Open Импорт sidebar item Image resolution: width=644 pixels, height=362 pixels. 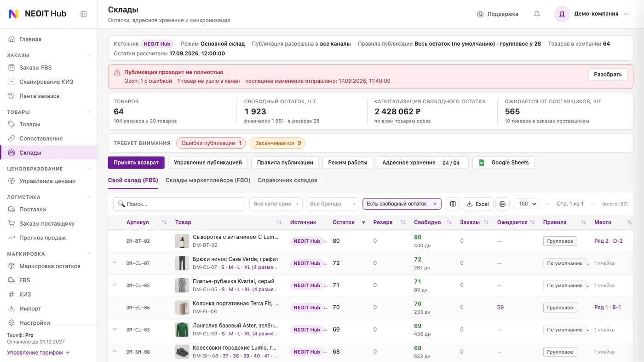click(x=48, y=309)
